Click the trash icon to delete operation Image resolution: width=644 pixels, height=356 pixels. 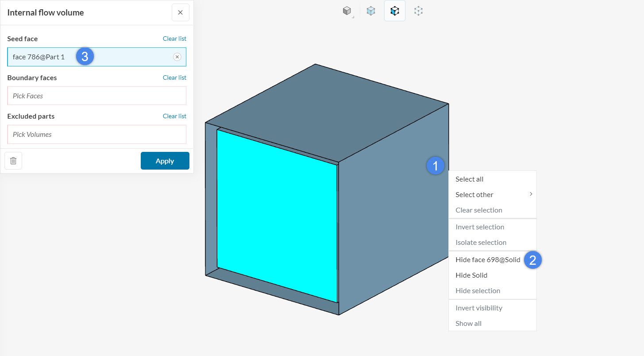pos(13,161)
